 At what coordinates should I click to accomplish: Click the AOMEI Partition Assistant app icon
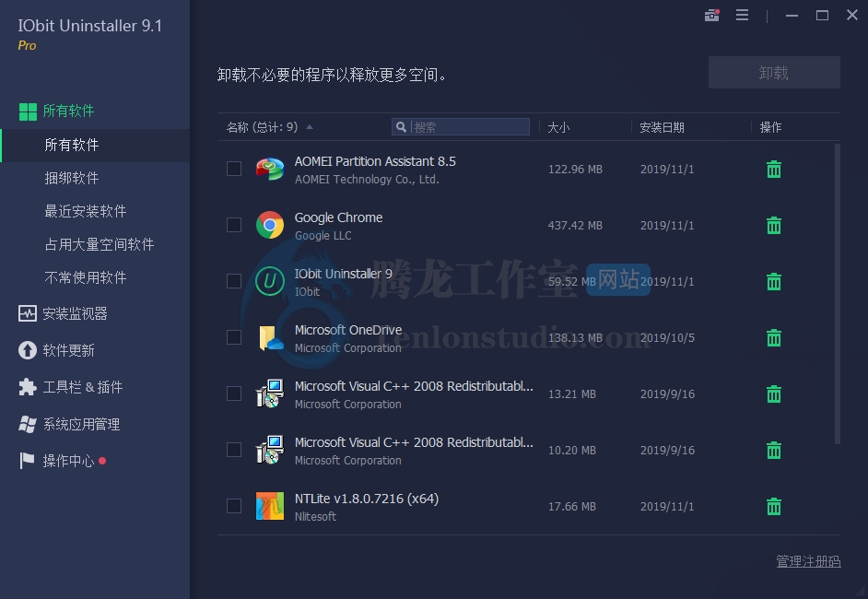coord(270,169)
